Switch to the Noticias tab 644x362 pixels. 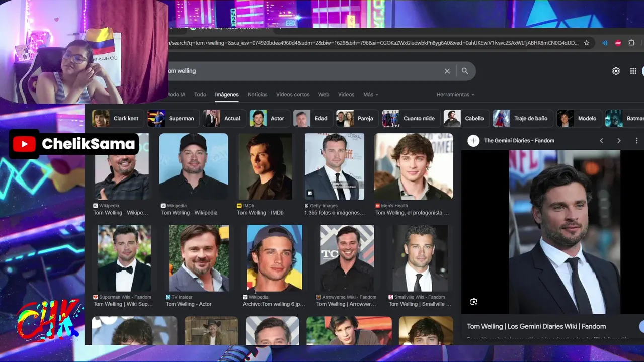[x=258, y=95]
